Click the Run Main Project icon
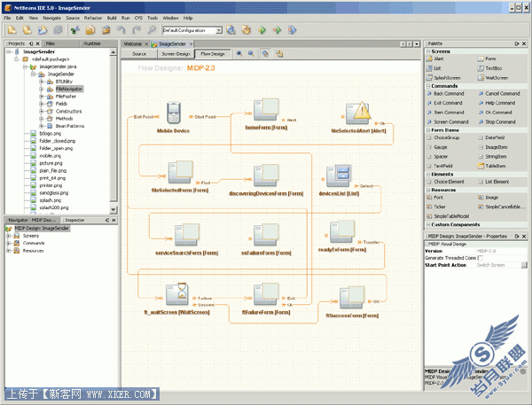This screenshot has height=405, width=532. click(262, 30)
